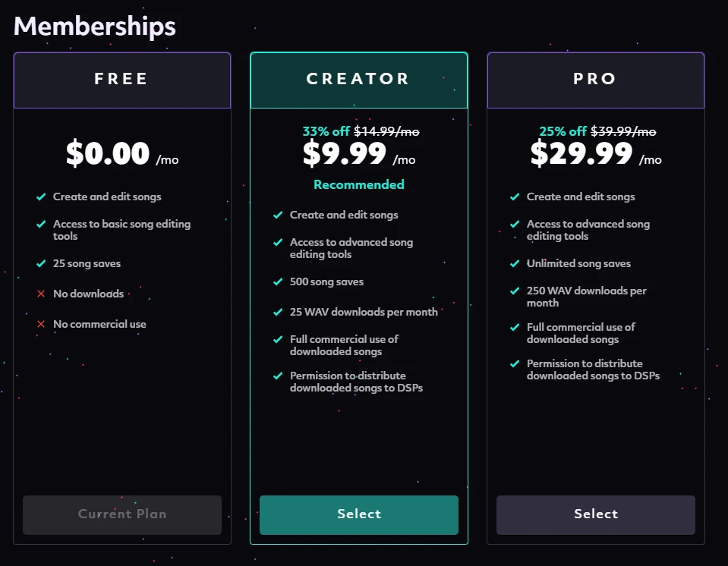The image size is (728, 566).
Task: Click the red X beside No commercial use
Action: [41, 324]
